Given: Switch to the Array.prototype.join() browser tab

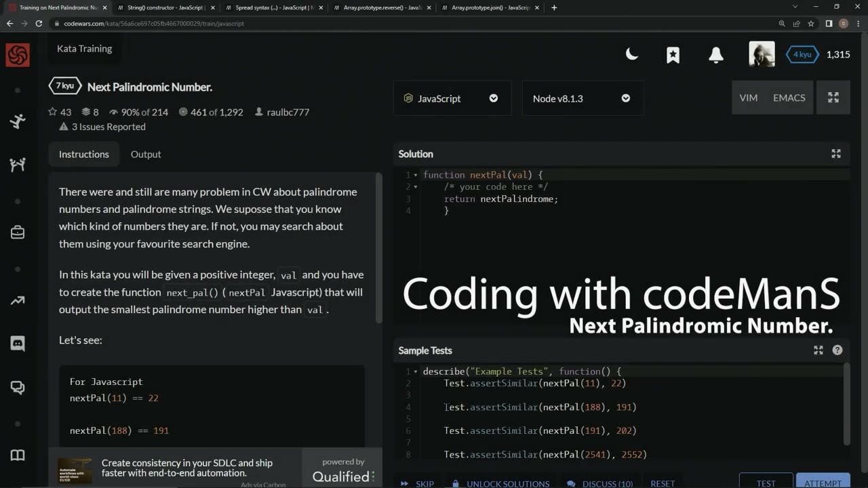Looking at the screenshot, I should pyautogui.click(x=491, y=7).
